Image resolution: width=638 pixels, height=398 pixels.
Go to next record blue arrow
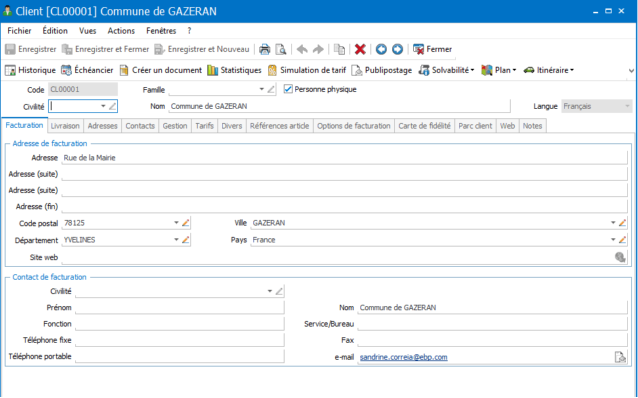398,49
